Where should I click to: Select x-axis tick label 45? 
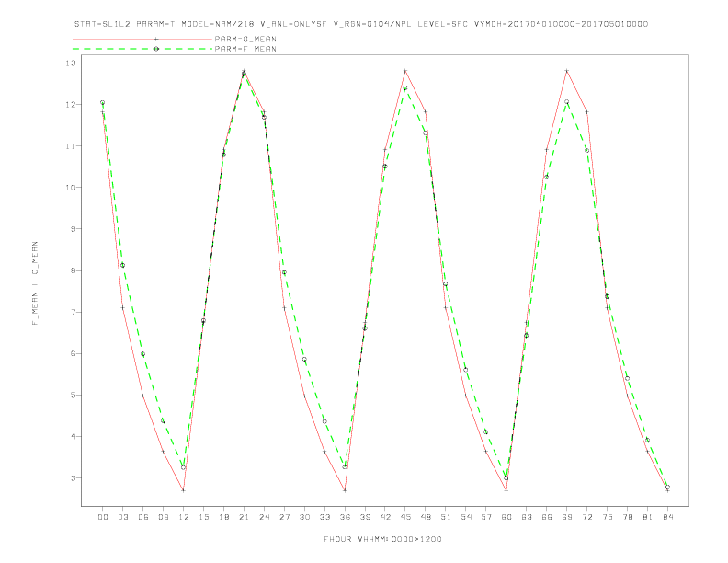pos(405,517)
